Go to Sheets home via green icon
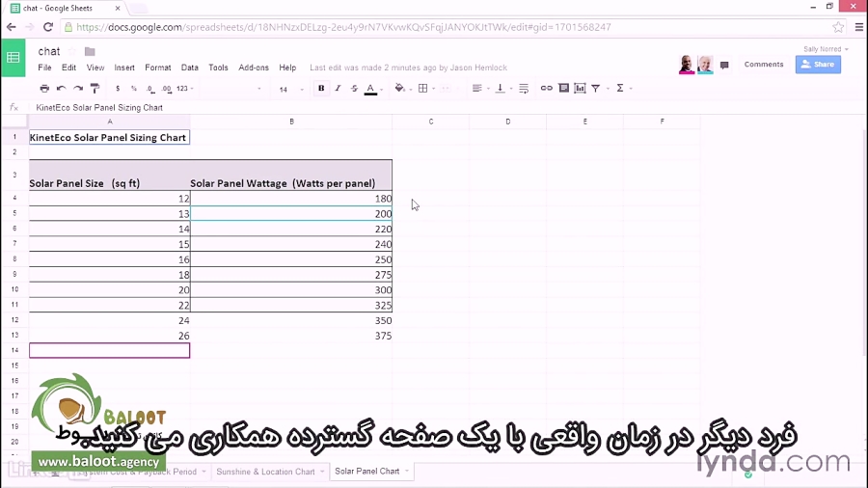 (14, 58)
